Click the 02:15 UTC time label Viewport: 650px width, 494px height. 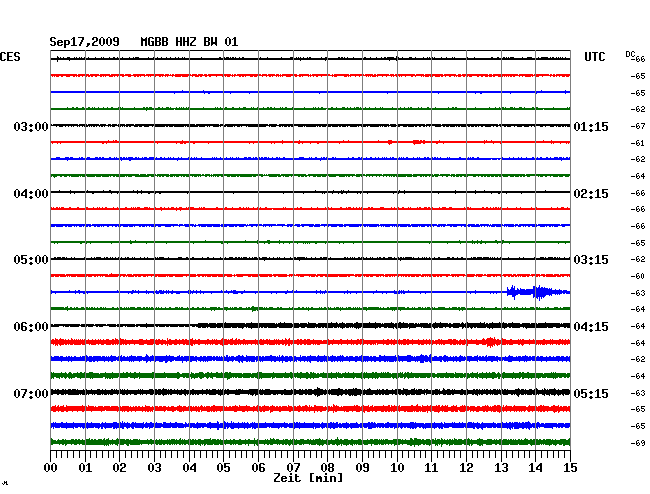(x=591, y=194)
